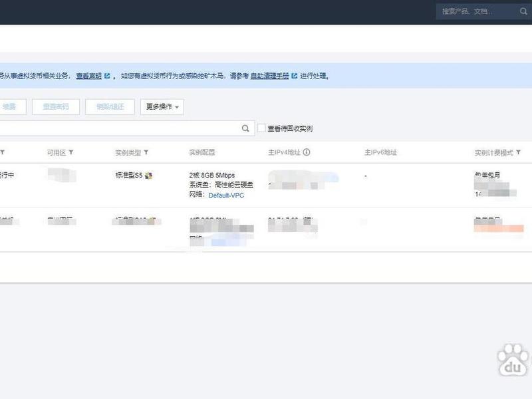532x399 pixels.
Task: Open filter on the 实例类型 column
Action: (146, 153)
